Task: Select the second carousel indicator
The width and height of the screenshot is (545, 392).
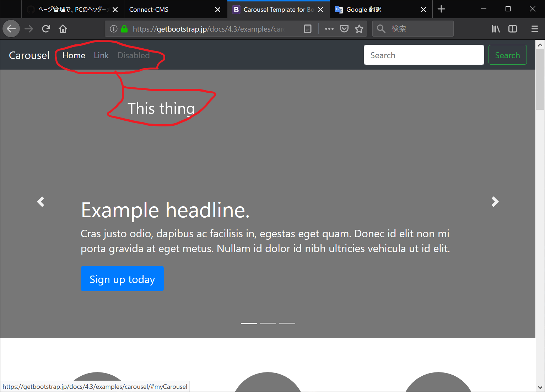Action: tap(268, 323)
